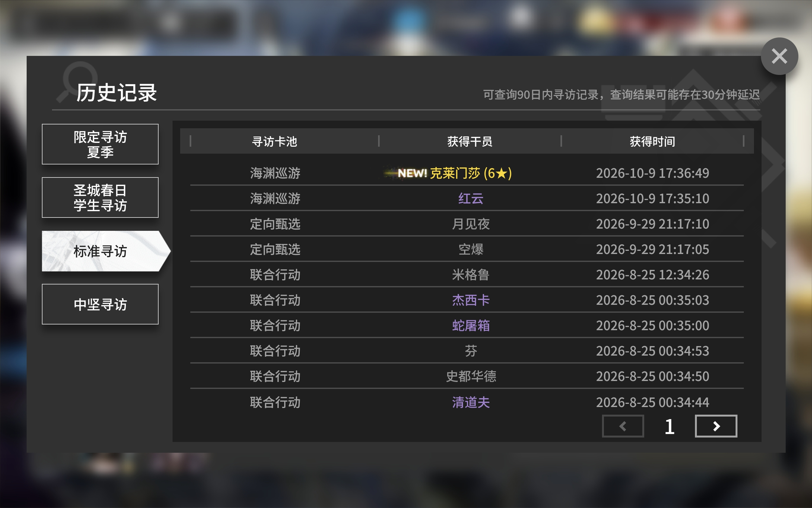This screenshot has height=508, width=812.
Task: Click 定向甄选 pool in the 月见夜 row
Action: pos(275,224)
